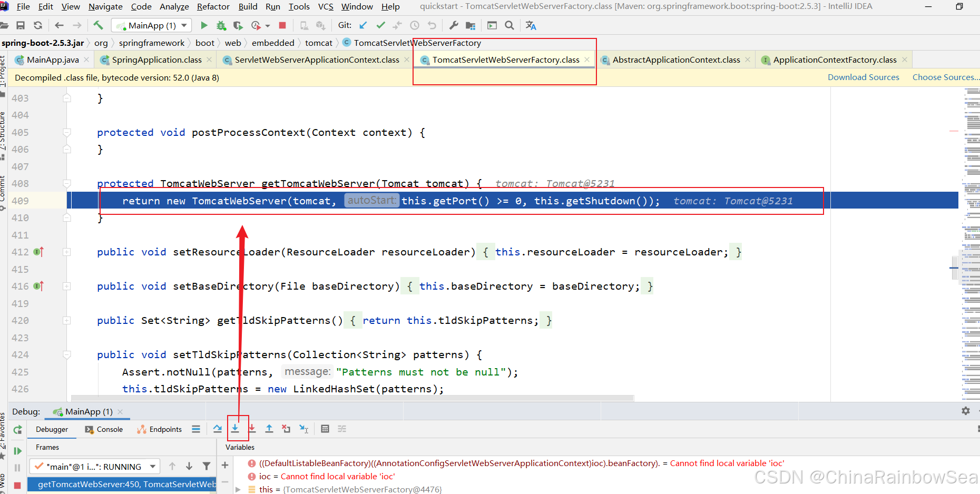980x494 pixels.
Task: Open the Refactor menu
Action: click(x=213, y=6)
